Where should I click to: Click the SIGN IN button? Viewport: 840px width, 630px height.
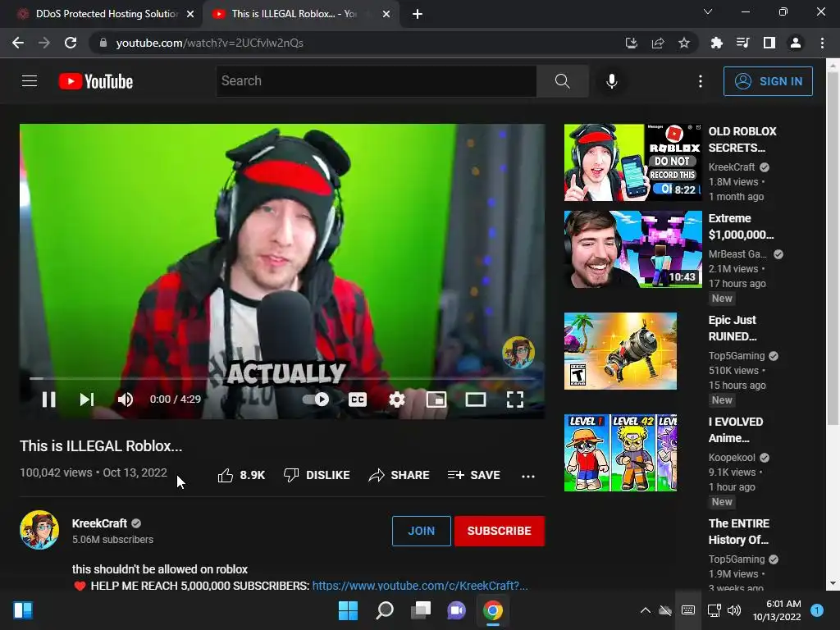click(x=768, y=81)
